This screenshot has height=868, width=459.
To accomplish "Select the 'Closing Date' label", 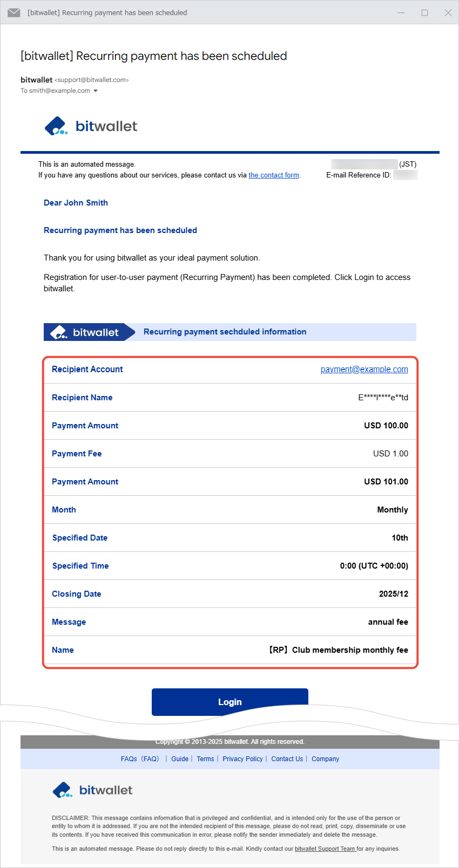I will (x=77, y=594).
